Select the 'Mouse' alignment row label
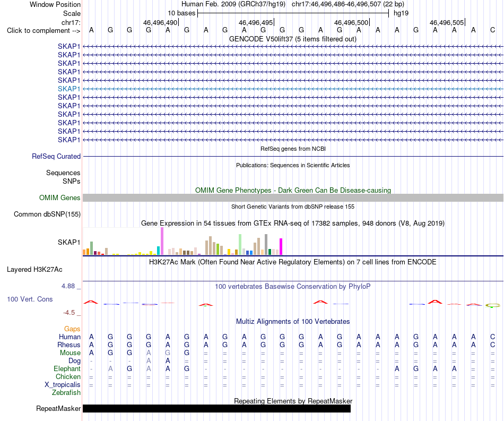 [70, 353]
